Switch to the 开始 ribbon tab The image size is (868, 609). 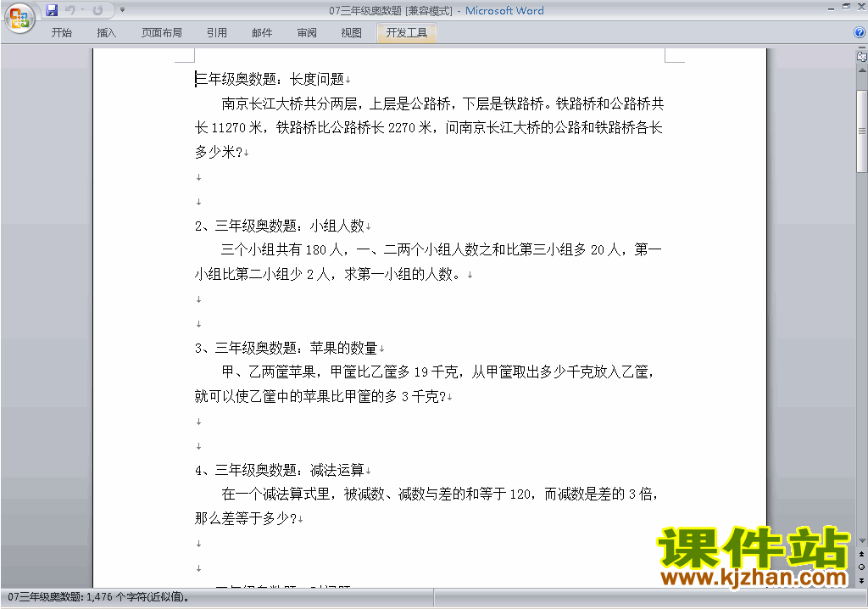(61, 33)
